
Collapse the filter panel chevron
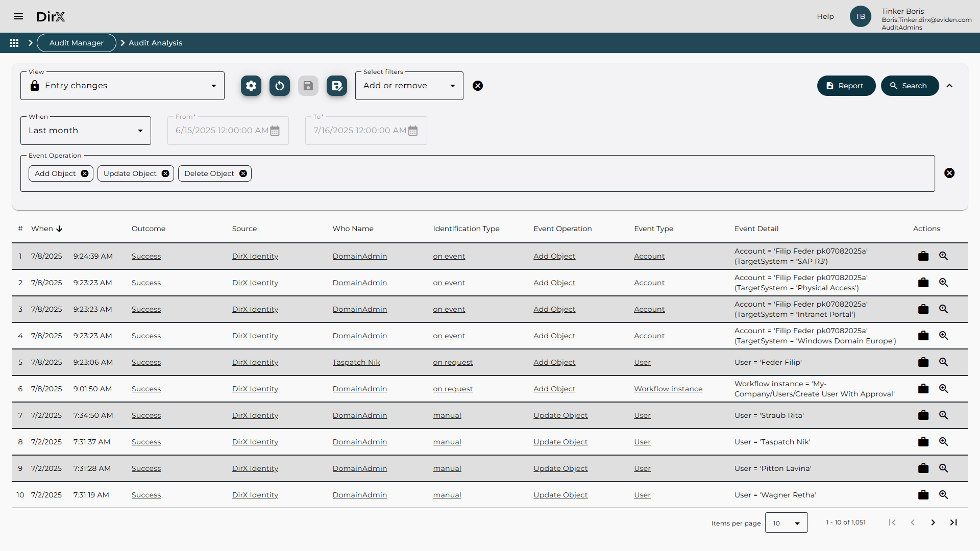click(x=949, y=86)
